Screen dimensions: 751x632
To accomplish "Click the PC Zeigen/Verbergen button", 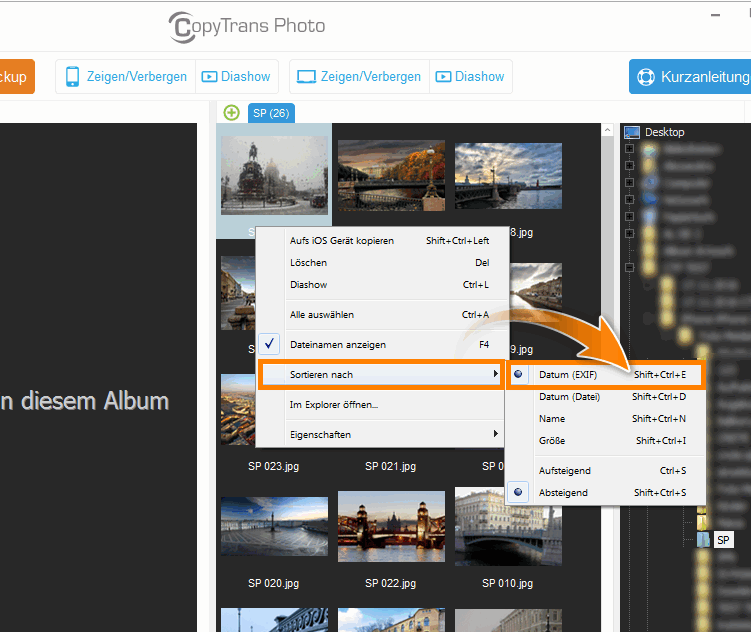I will point(360,77).
